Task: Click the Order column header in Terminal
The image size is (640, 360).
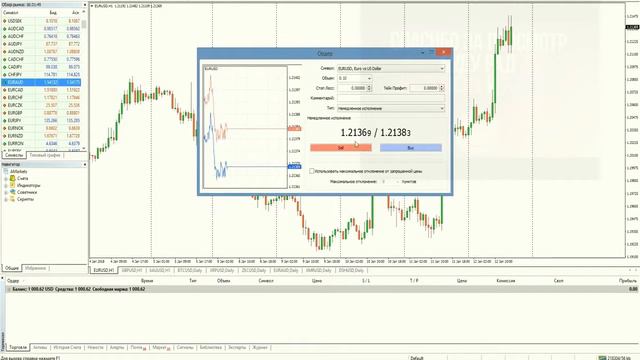Action: [x=13, y=281]
